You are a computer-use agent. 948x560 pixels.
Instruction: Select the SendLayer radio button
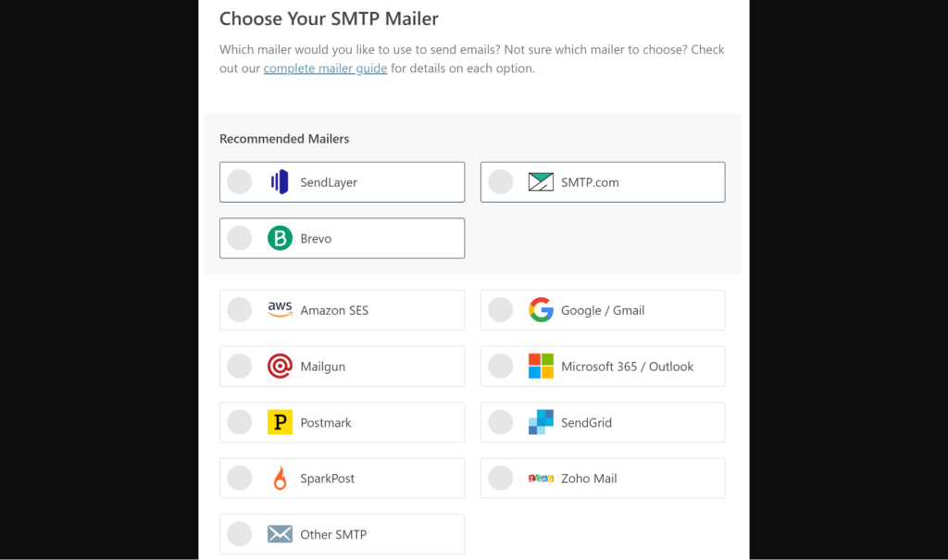pyautogui.click(x=240, y=182)
